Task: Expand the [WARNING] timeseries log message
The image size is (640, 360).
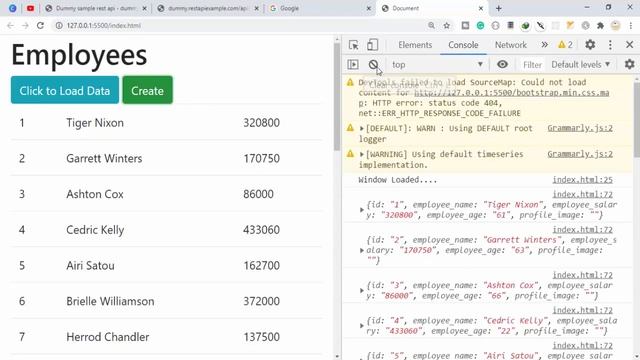Action: coord(362,154)
